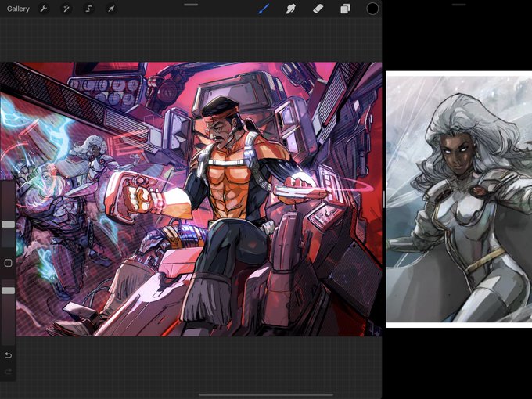Select the Smudge finger tool
The image size is (532, 399).
coord(291,9)
